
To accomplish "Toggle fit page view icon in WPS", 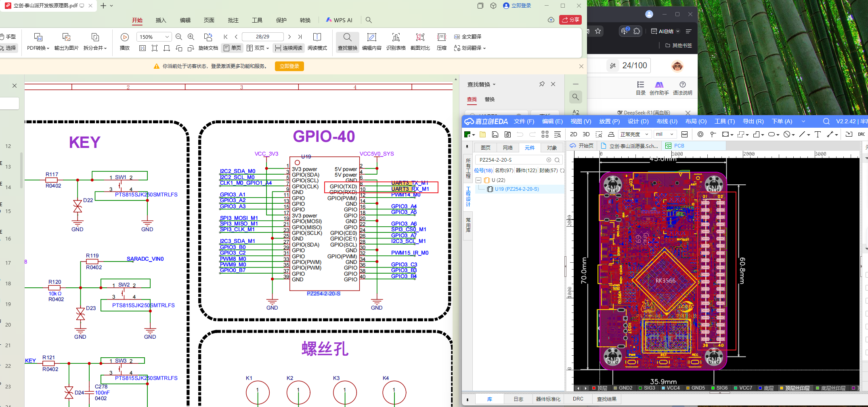I will pyautogui.click(x=155, y=48).
